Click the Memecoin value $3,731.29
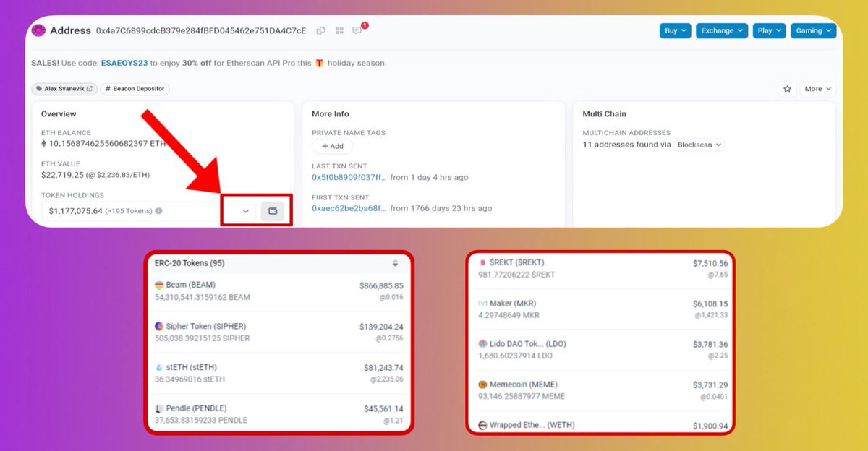 (x=710, y=385)
